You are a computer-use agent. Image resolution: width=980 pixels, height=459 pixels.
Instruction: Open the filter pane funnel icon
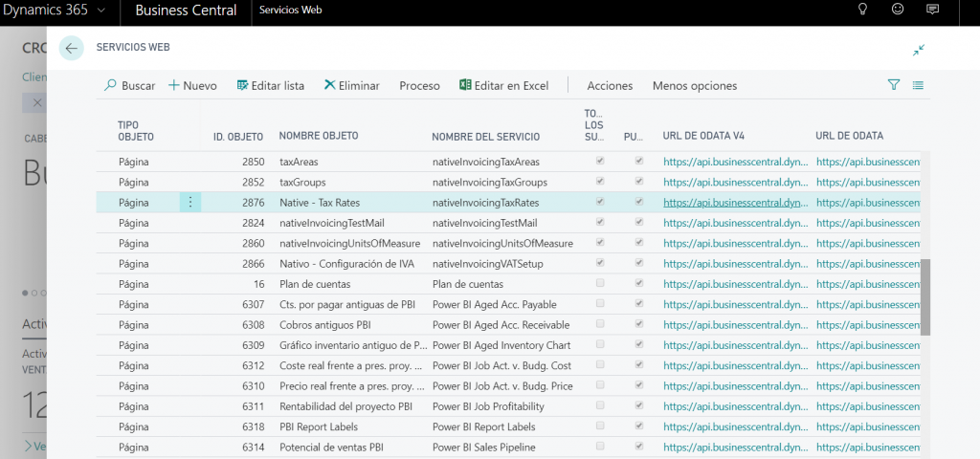click(x=894, y=85)
